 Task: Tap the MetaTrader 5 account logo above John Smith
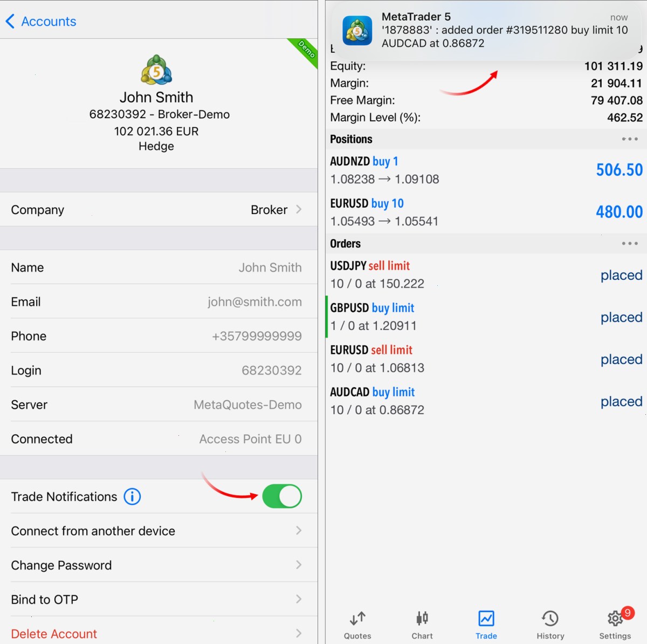[x=156, y=70]
